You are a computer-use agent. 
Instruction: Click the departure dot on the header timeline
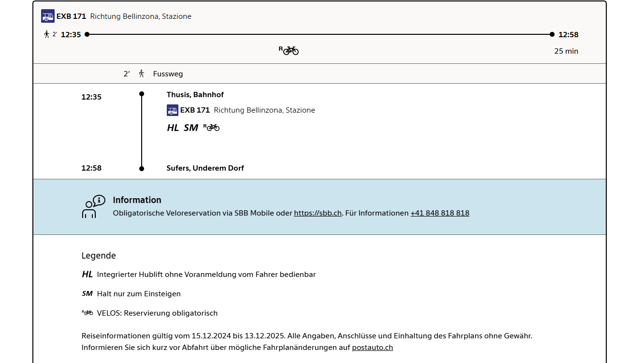pos(87,34)
